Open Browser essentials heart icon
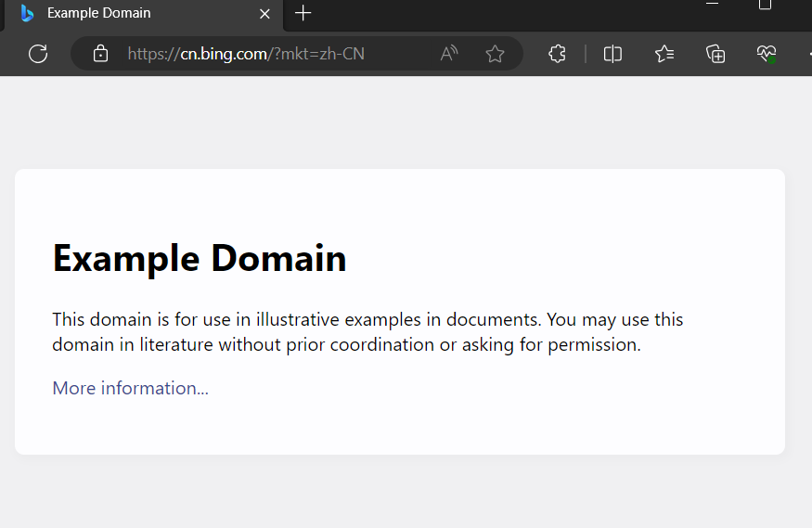Image resolution: width=812 pixels, height=528 pixels. (767, 54)
